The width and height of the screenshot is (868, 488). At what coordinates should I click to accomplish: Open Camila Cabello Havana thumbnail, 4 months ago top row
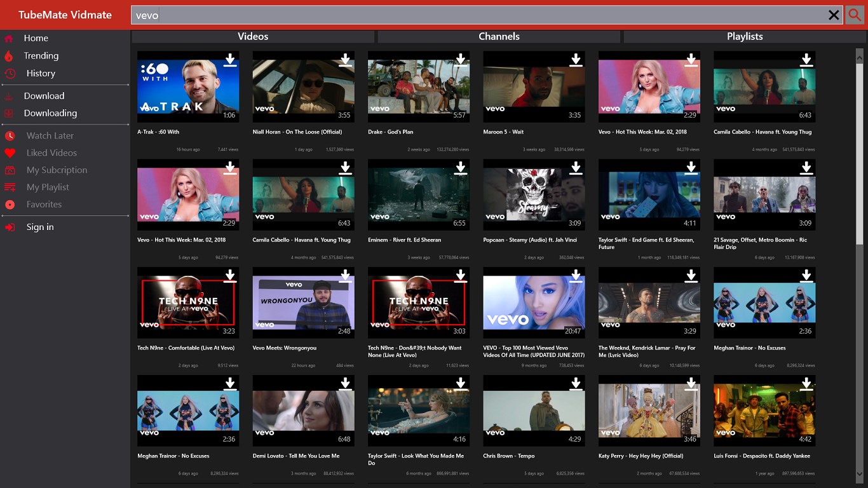pyautogui.click(x=764, y=87)
